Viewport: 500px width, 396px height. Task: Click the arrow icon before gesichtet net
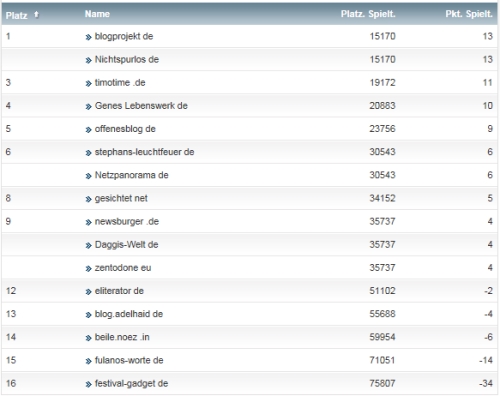(x=88, y=199)
